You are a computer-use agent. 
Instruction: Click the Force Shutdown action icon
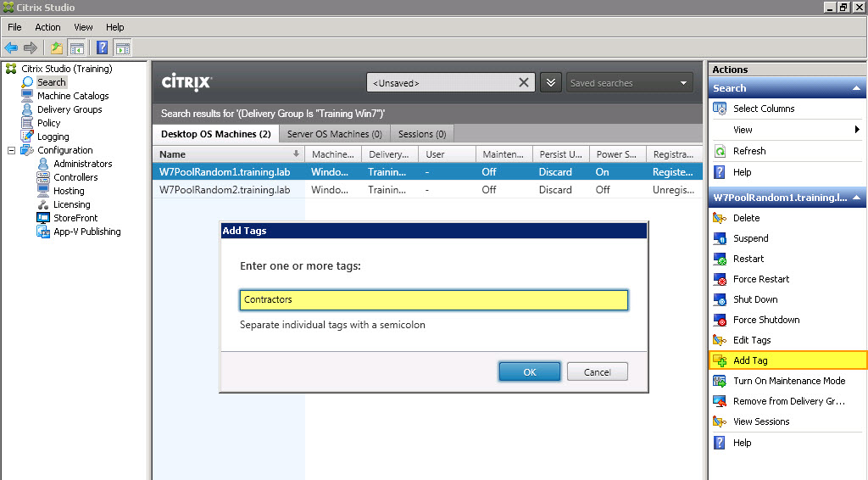[720, 320]
